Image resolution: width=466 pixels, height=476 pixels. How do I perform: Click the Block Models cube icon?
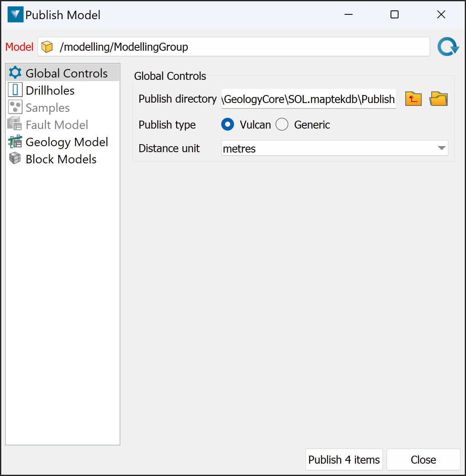15,159
